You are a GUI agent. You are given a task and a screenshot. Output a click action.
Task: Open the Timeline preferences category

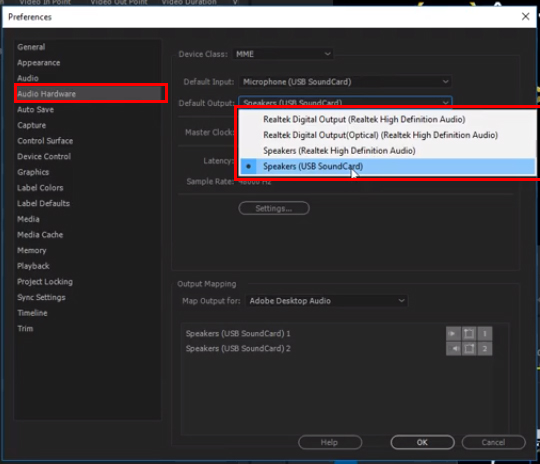point(32,313)
